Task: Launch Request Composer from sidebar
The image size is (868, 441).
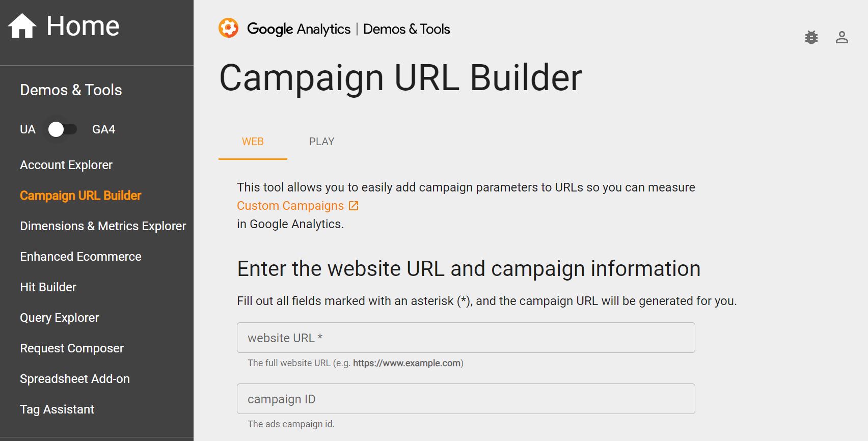Action: tap(72, 348)
